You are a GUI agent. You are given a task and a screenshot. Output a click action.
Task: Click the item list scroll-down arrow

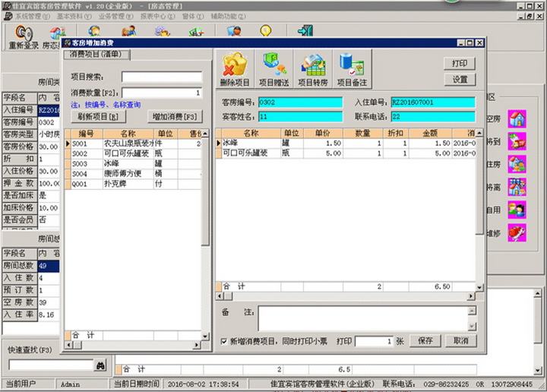click(x=205, y=337)
